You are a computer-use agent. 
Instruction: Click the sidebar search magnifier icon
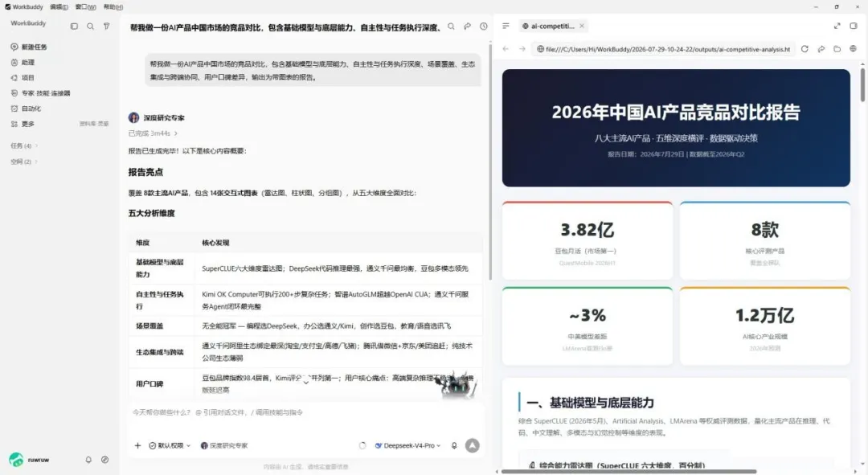coord(90,26)
